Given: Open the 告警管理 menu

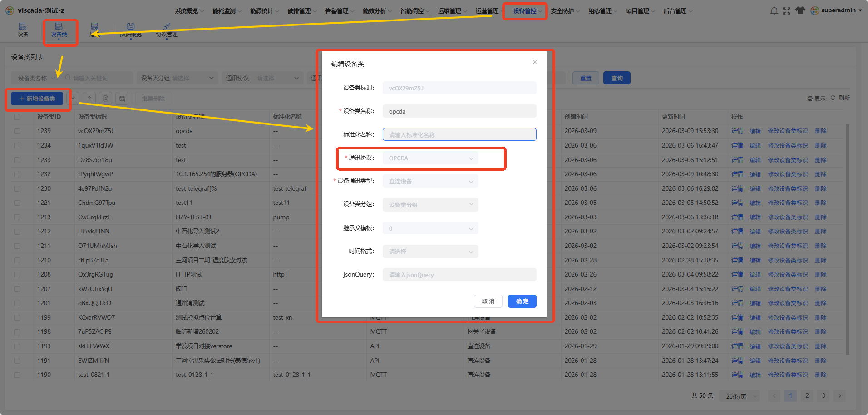Looking at the screenshot, I should (x=340, y=11).
